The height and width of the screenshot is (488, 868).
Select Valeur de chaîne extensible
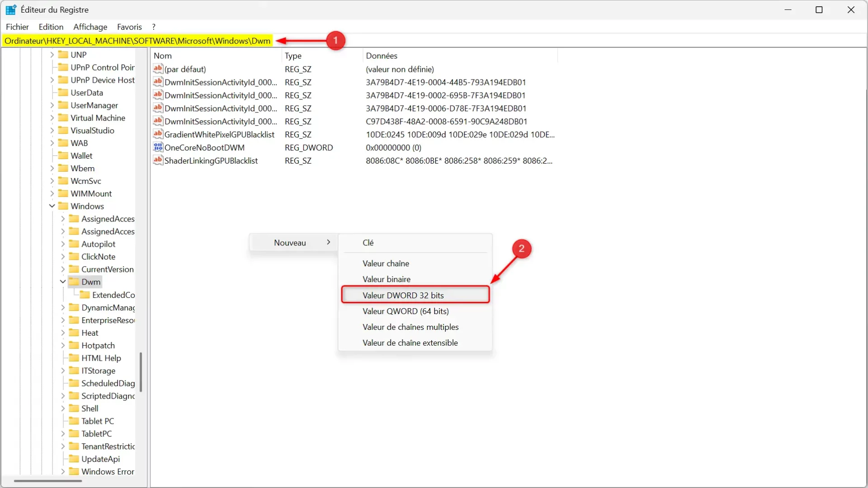(x=415, y=343)
